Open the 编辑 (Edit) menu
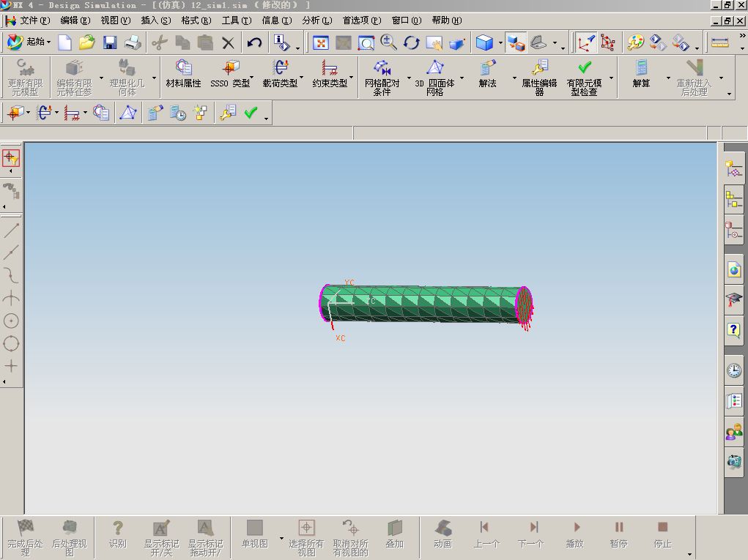Screen dimensions: 748x560 [75, 20]
